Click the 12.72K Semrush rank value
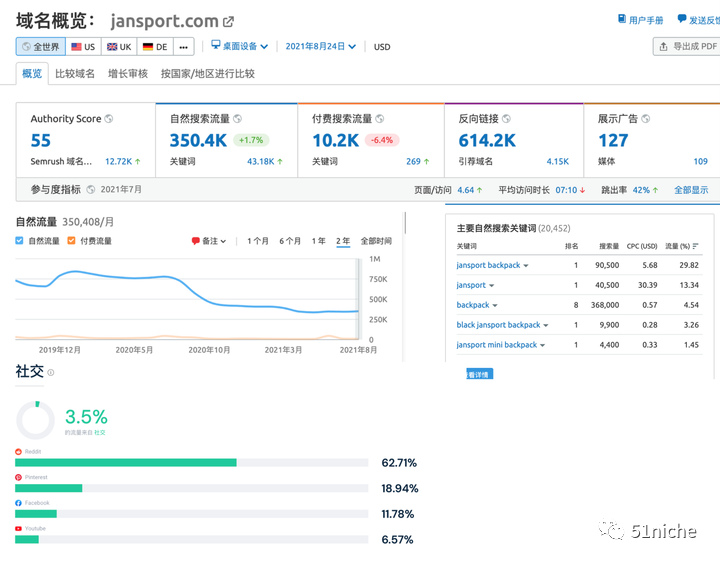This screenshot has height=561, width=720. (x=118, y=162)
